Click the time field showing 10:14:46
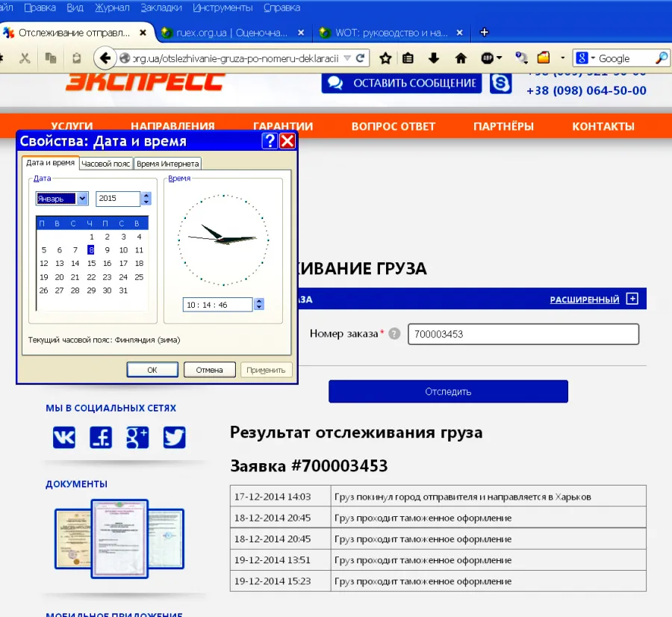The width and height of the screenshot is (672, 617). click(x=217, y=305)
